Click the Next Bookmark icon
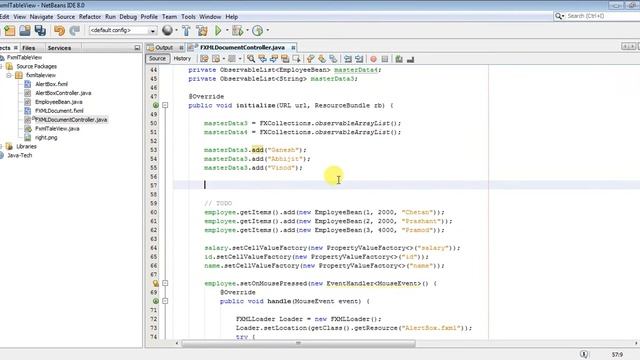 (322, 59)
